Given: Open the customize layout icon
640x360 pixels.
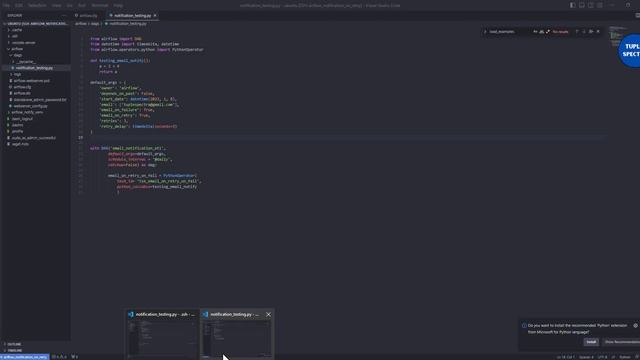Looking at the screenshot, I should click(600, 5).
